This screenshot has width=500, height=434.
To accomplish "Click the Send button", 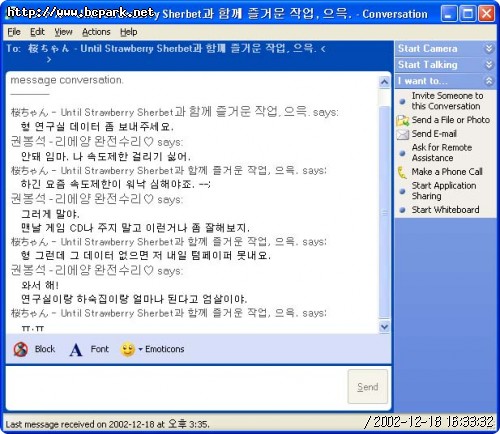I will [367, 387].
